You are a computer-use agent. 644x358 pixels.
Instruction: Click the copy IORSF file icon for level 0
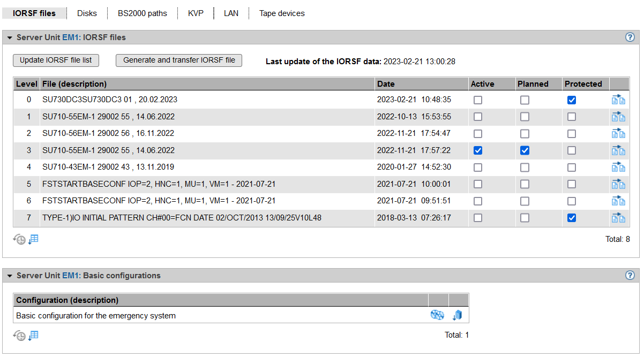619,100
